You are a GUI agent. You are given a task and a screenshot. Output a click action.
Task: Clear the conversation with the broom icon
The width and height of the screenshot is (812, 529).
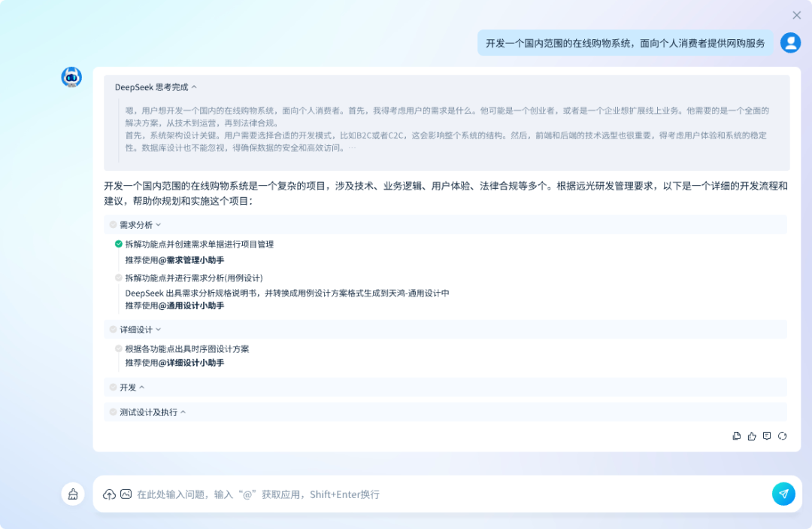[x=72, y=494]
